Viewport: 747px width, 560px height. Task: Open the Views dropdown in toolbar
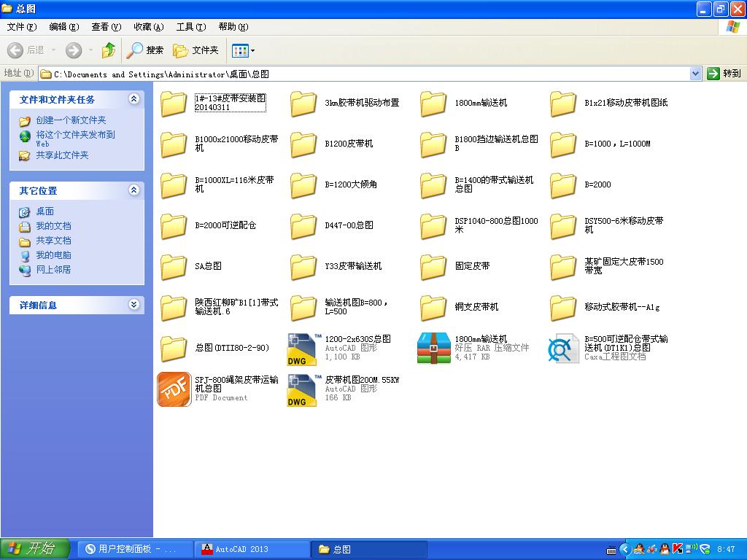click(243, 50)
